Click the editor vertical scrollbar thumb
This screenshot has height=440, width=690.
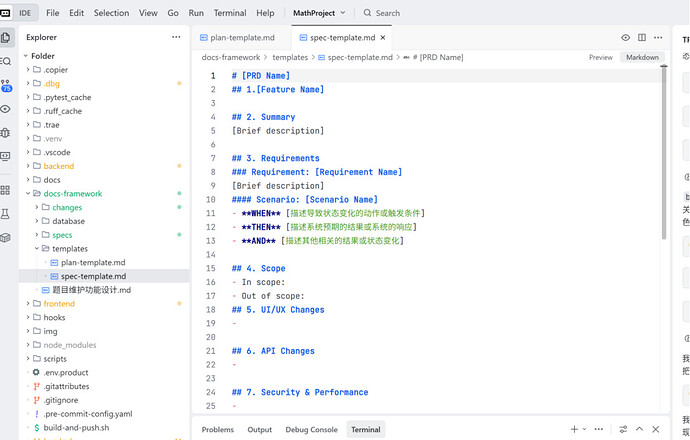[x=664, y=152]
